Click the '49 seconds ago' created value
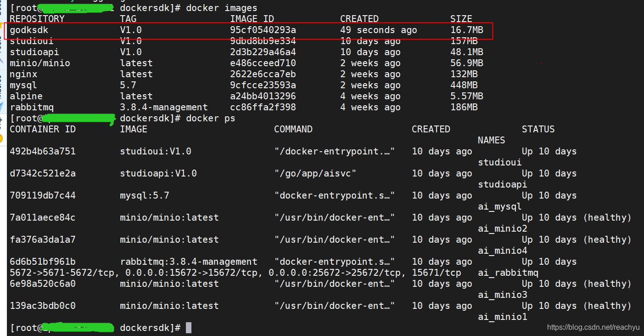This screenshot has width=644, height=336. pyautogui.click(x=379, y=30)
